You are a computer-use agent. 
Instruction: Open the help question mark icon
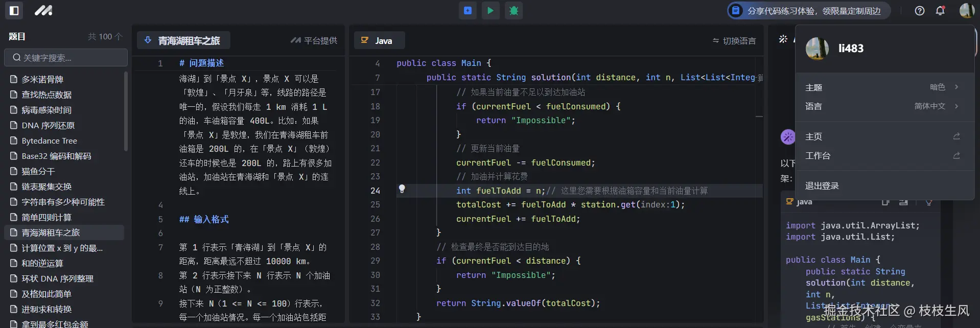click(919, 11)
